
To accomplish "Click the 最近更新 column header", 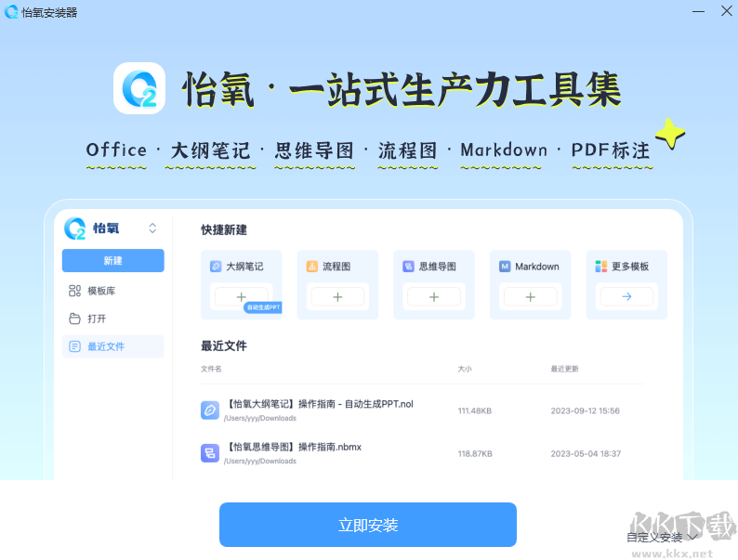I will [565, 369].
